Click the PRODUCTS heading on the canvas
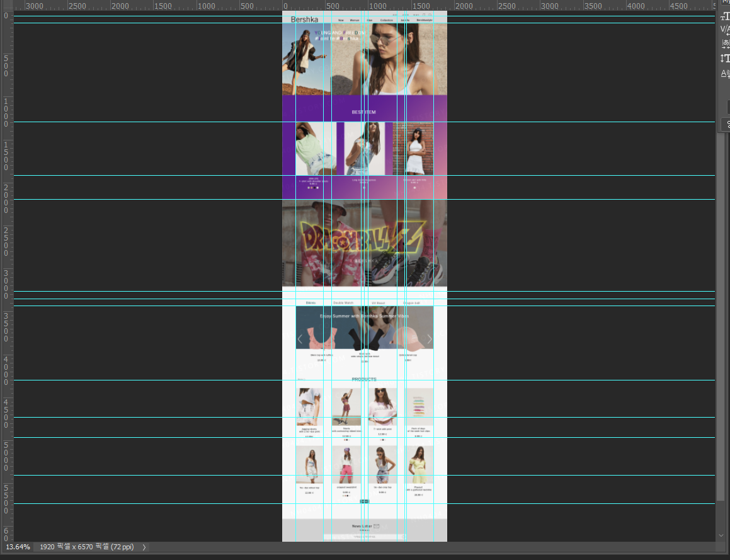This screenshot has width=730, height=560. [364, 379]
